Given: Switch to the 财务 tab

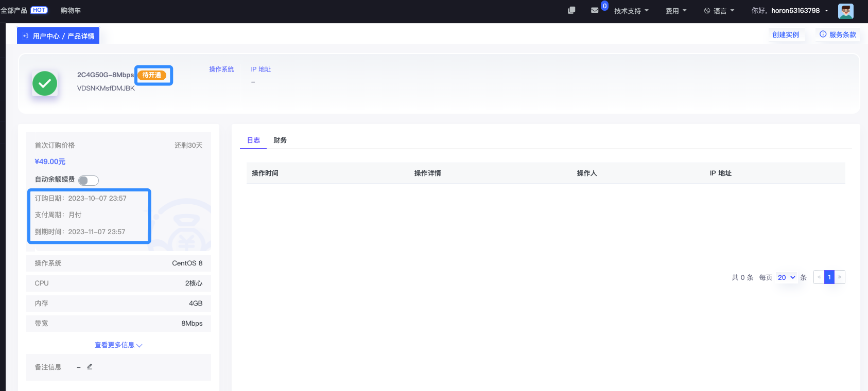Looking at the screenshot, I should tap(280, 140).
